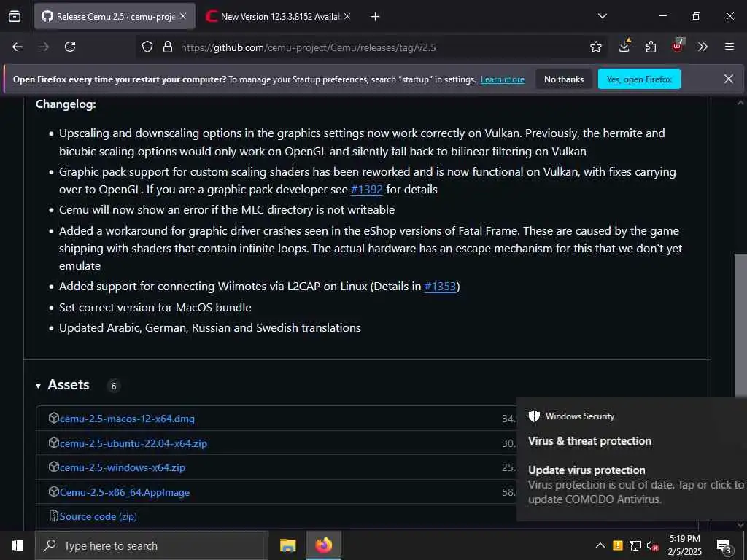Choose No thanks in startup prompt
The width and height of the screenshot is (747, 560).
coord(564,79)
